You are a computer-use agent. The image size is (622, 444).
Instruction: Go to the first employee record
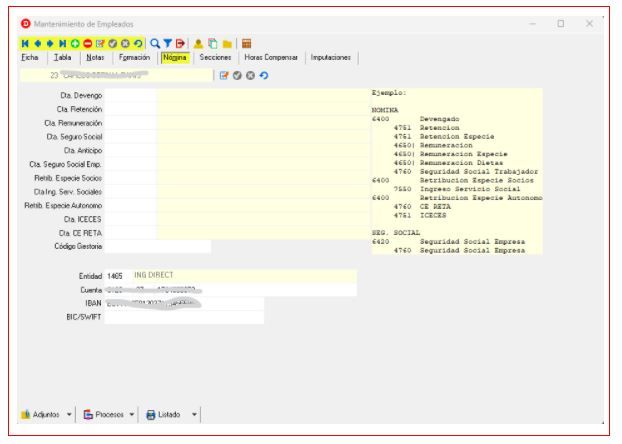pos(25,44)
